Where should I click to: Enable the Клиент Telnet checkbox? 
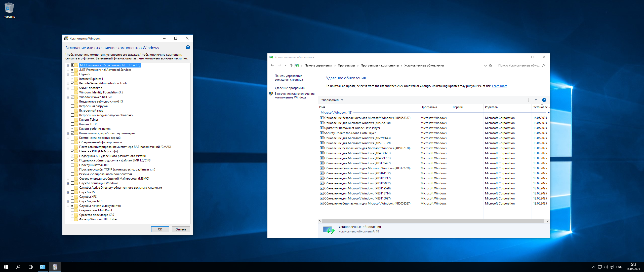(72, 120)
